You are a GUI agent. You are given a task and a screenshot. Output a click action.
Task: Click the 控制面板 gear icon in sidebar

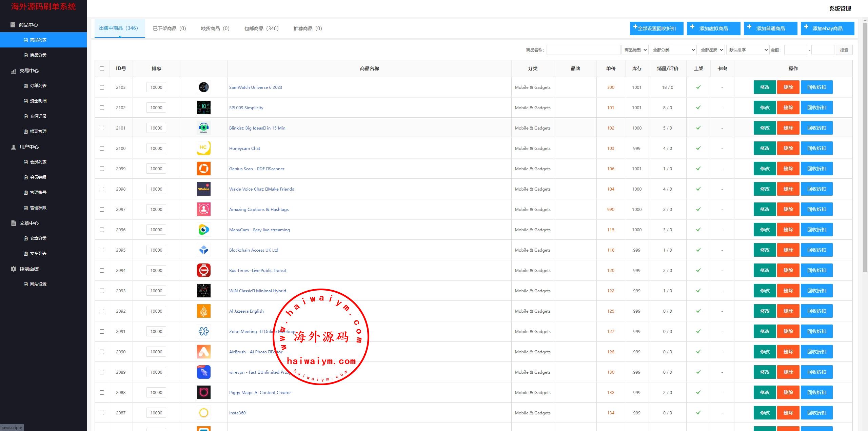tap(14, 269)
